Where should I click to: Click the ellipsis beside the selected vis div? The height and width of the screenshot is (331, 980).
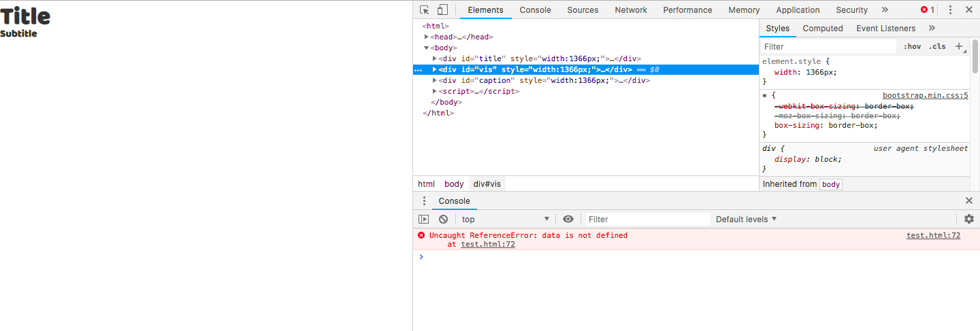[419, 69]
